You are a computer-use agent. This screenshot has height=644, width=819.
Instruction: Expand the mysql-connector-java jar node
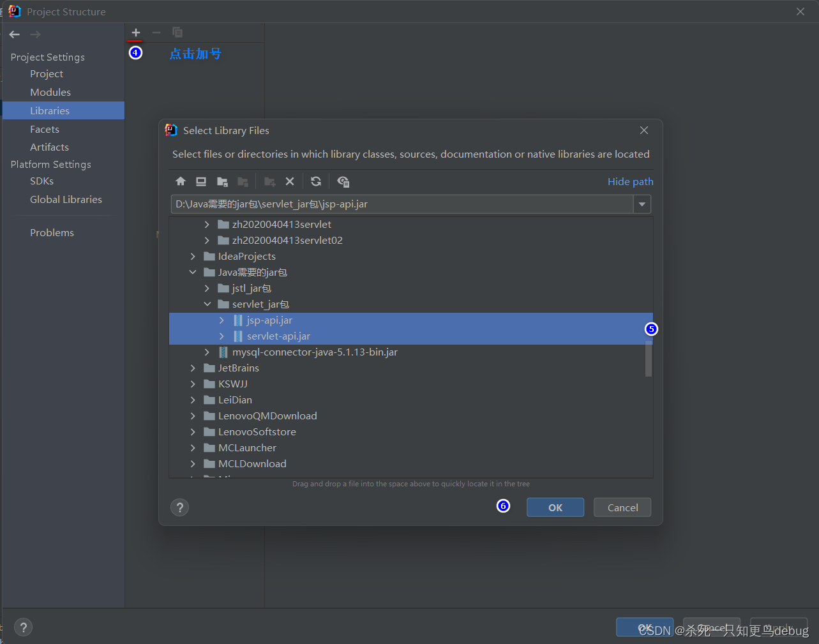[x=207, y=352]
